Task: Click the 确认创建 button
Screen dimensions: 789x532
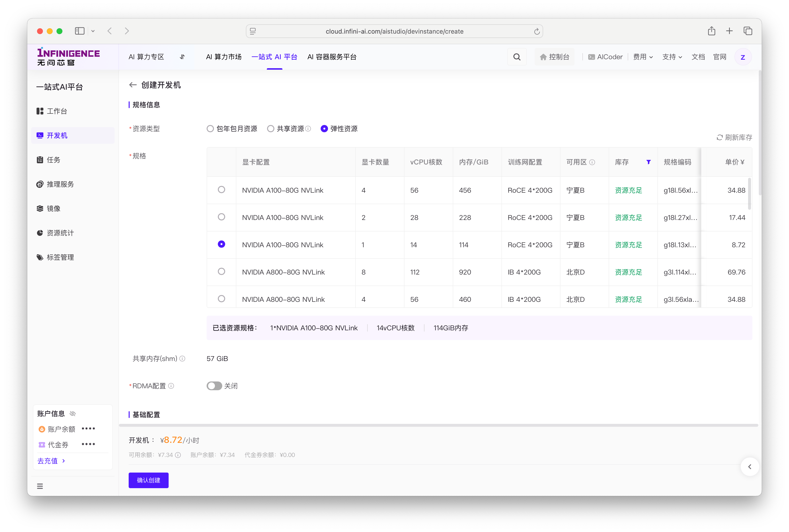Action: pos(148,480)
